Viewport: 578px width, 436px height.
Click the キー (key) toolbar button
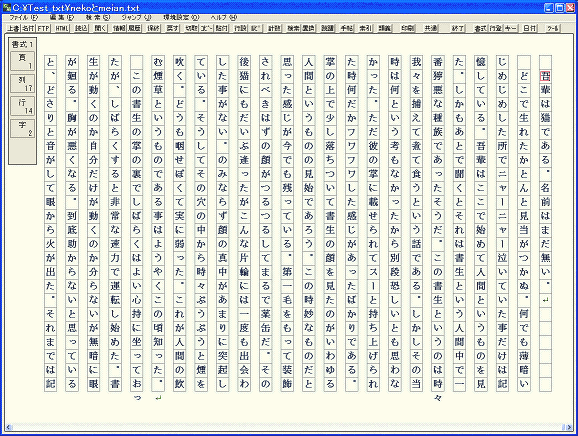[x=511, y=28]
